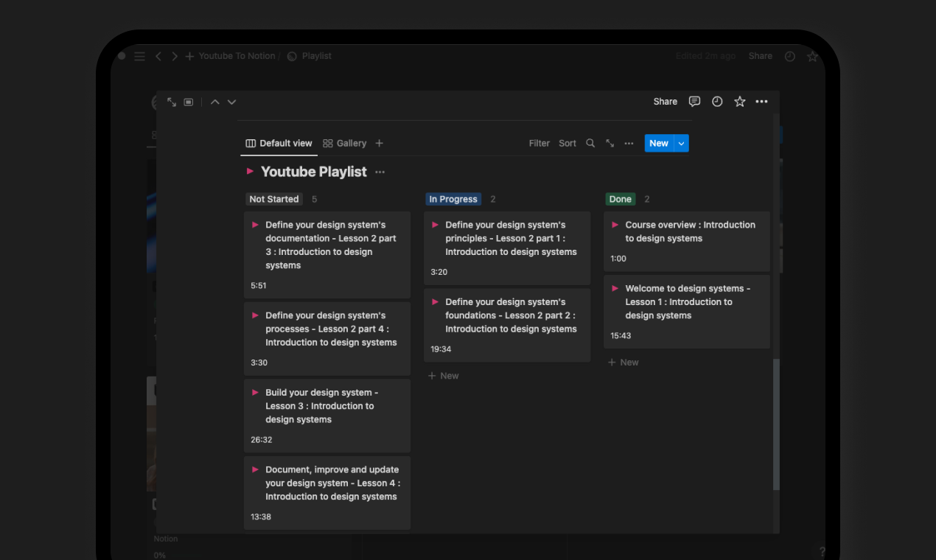Open Lesson 2 part 2 foundations card

tap(507, 325)
